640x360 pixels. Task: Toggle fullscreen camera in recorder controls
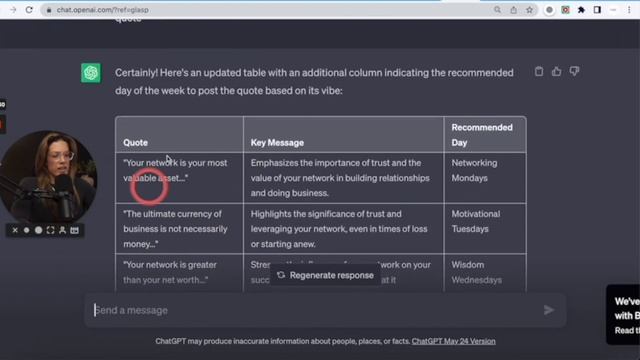tap(50, 230)
